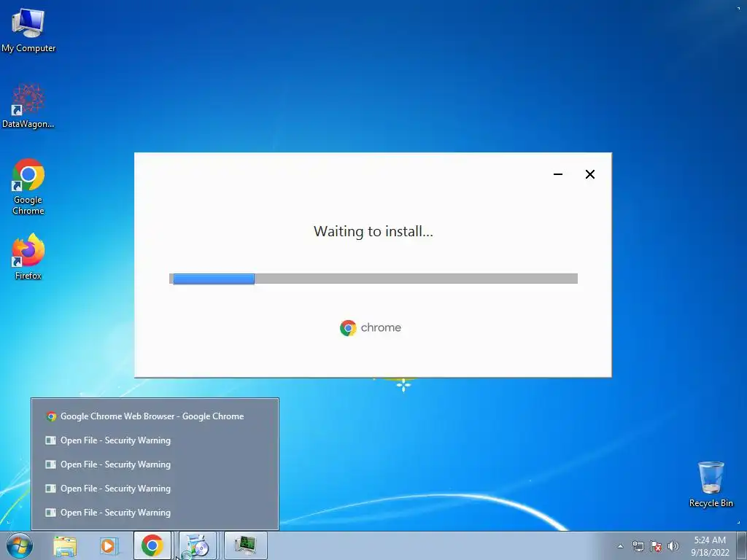Click the Chrome taskbar button

point(152,545)
